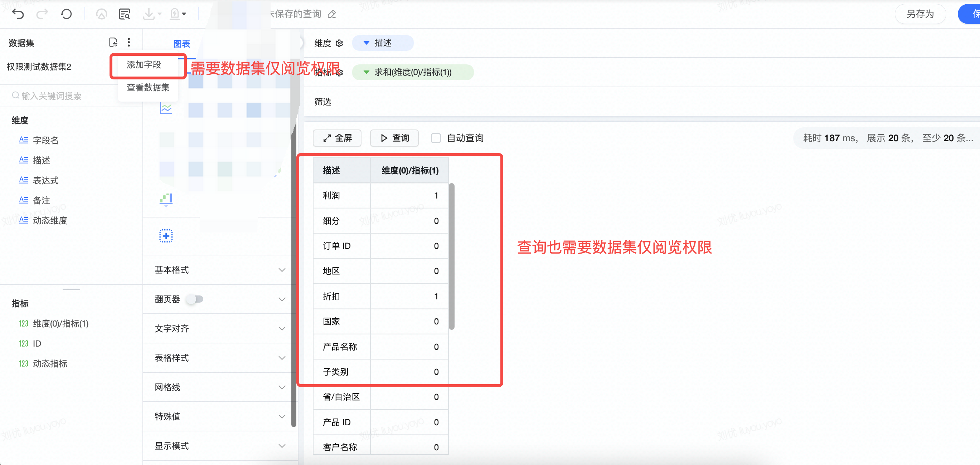Click the undo arrow icon
This screenshot has width=980, height=465.
pyautogui.click(x=18, y=14)
